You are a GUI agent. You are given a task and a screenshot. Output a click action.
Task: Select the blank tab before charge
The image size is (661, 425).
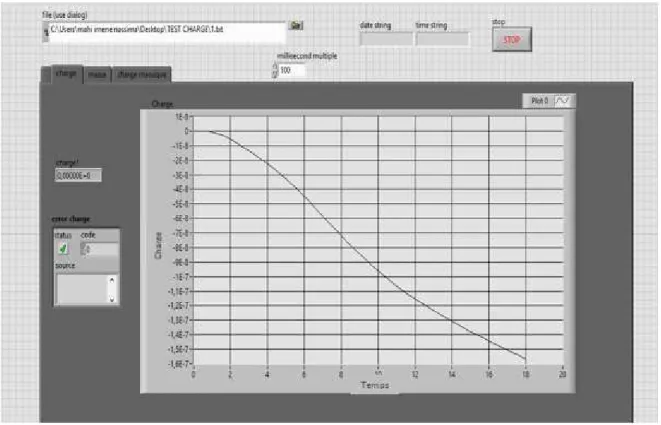(x=46, y=75)
